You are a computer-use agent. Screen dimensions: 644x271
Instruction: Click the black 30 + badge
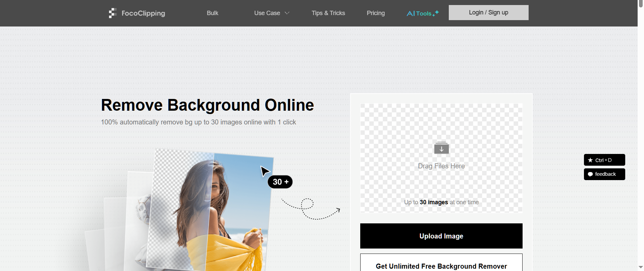tap(280, 182)
